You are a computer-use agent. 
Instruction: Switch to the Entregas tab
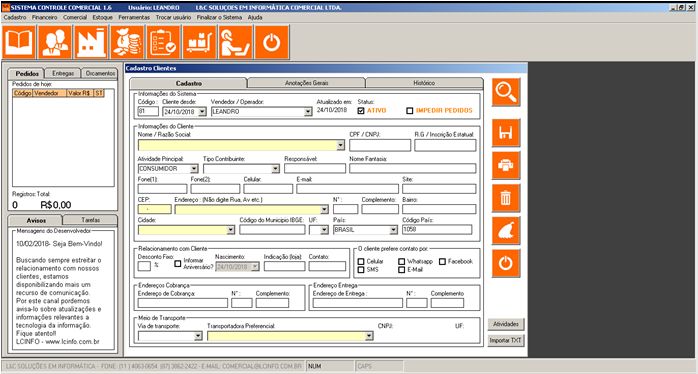[x=63, y=73]
